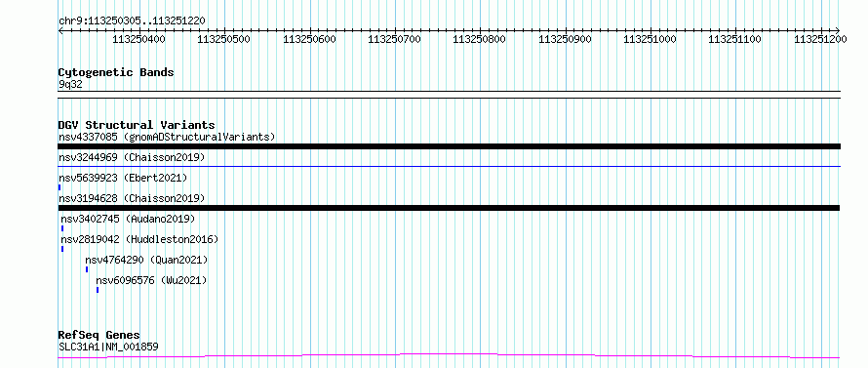Click variant label nsv3194628 (Chaisson2019)
This screenshot has height=368, width=868.
click(132, 198)
